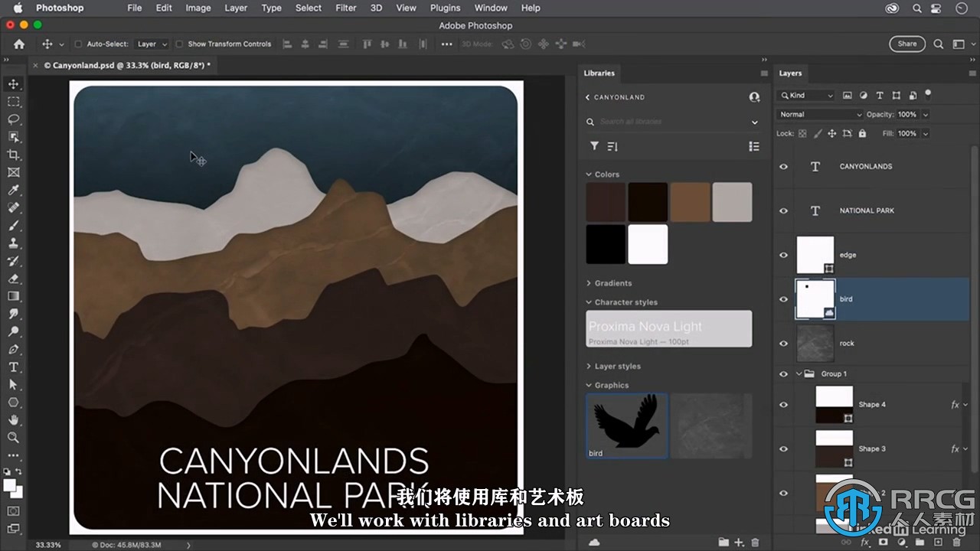The height and width of the screenshot is (551, 980).
Task: Select the Horizontal Type tool
Action: (x=13, y=367)
